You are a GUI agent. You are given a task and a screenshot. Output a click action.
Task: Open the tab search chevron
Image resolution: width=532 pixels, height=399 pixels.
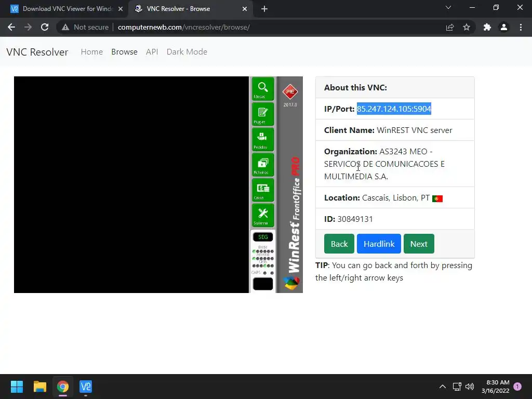tap(448, 7)
